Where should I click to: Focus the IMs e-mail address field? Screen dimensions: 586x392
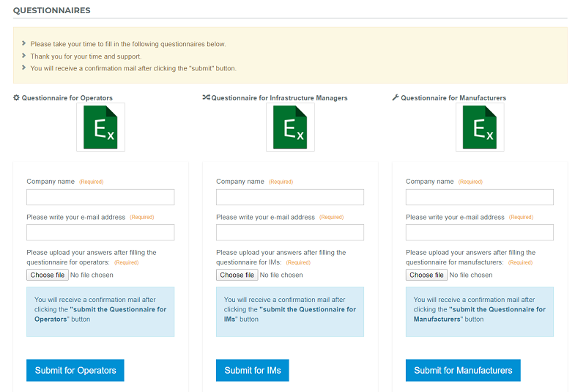click(290, 232)
